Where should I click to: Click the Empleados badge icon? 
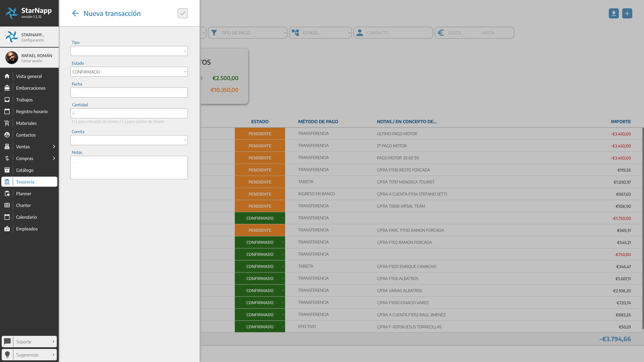7,229
